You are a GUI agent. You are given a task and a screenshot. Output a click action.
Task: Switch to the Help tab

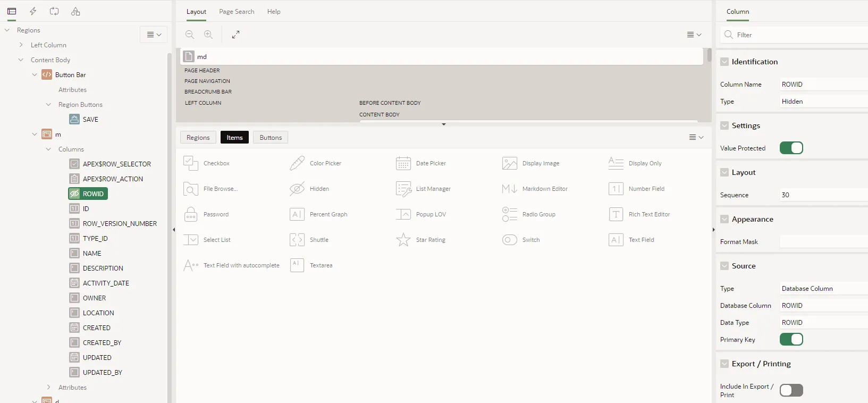tap(274, 12)
